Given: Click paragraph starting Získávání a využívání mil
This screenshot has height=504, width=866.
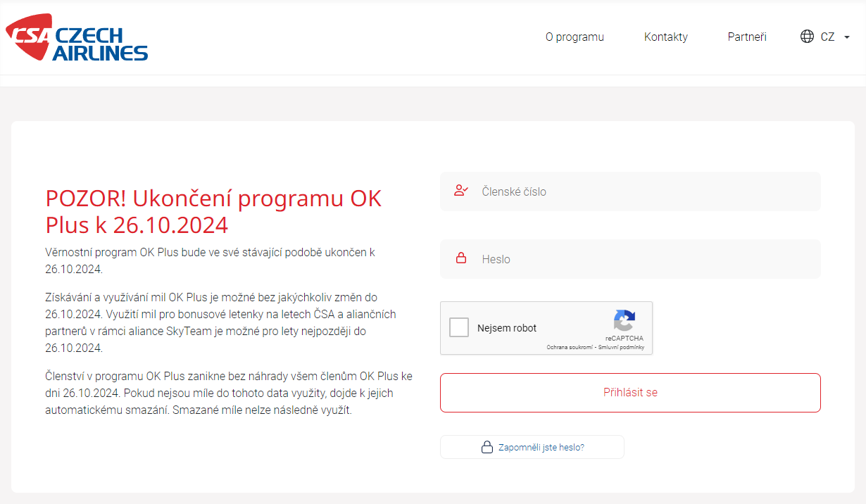Looking at the screenshot, I should pyautogui.click(x=220, y=322).
